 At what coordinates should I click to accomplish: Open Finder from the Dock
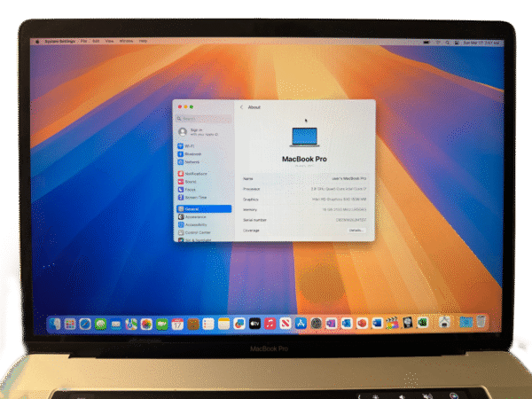point(55,324)
